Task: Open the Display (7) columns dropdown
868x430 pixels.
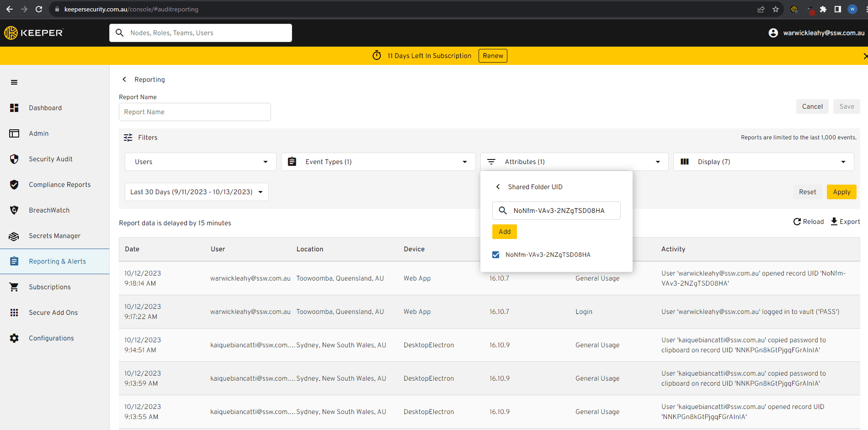Action: (x=763, y=162)
